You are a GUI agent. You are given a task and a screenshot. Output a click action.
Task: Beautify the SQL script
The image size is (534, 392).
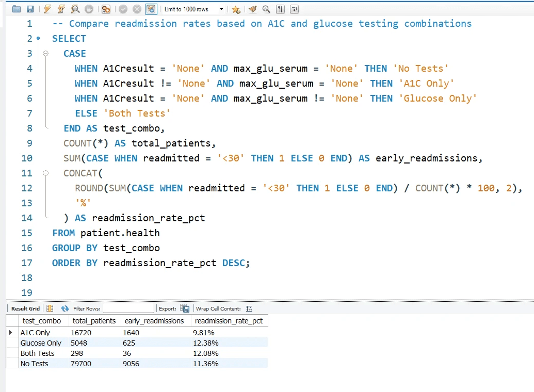[252, 9]
